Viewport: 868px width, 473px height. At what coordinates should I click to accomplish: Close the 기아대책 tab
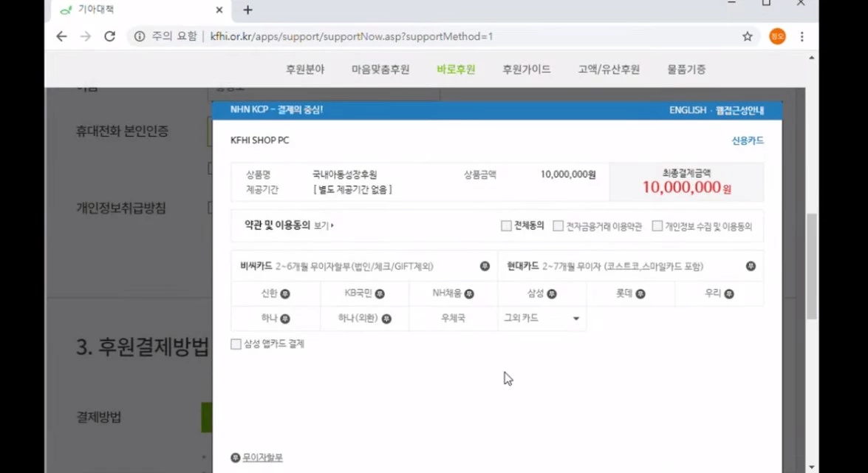pyautogui.click(x=219, y=10)
